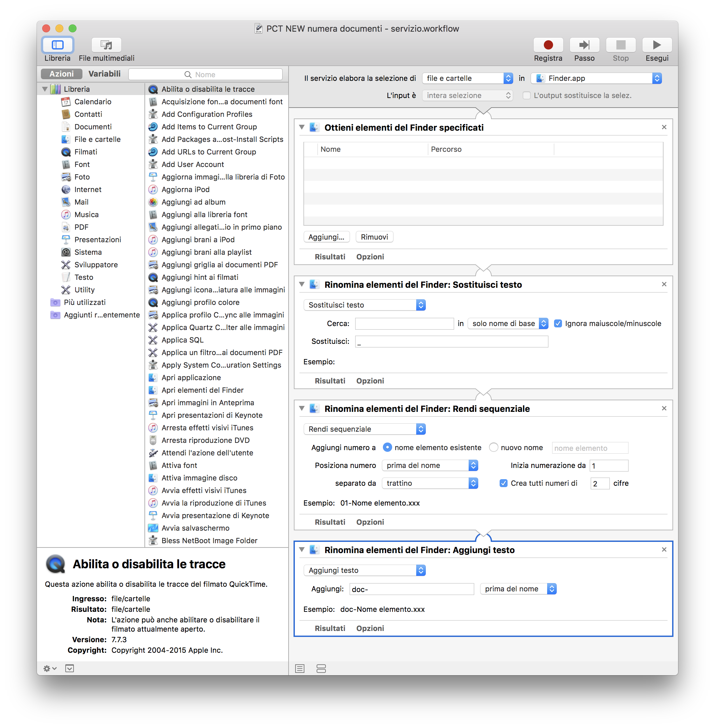Image resolution: width=715 pixels, height=728 pixels.
Task: Select Contatti category in library
Action: [x=88, y=114]
